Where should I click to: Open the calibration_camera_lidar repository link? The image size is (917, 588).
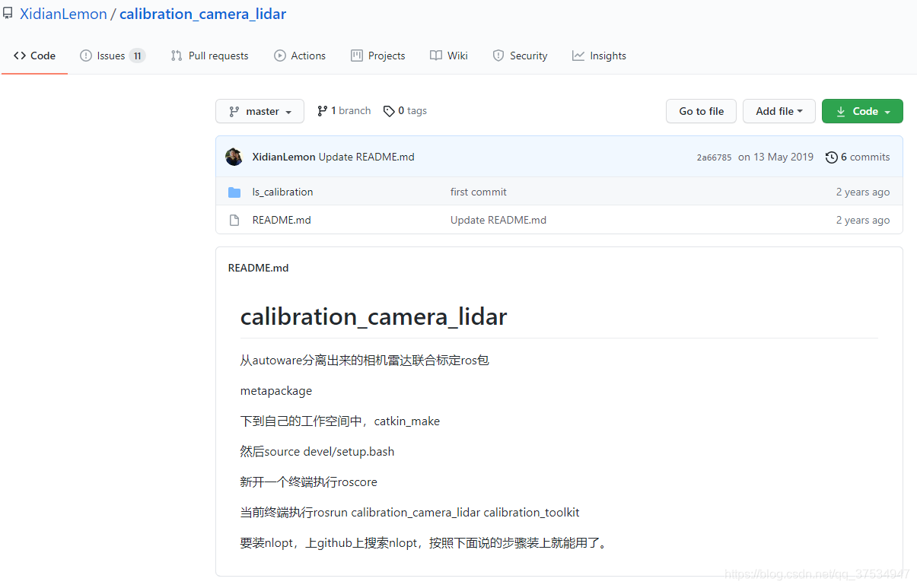click(x=203, y=14)
